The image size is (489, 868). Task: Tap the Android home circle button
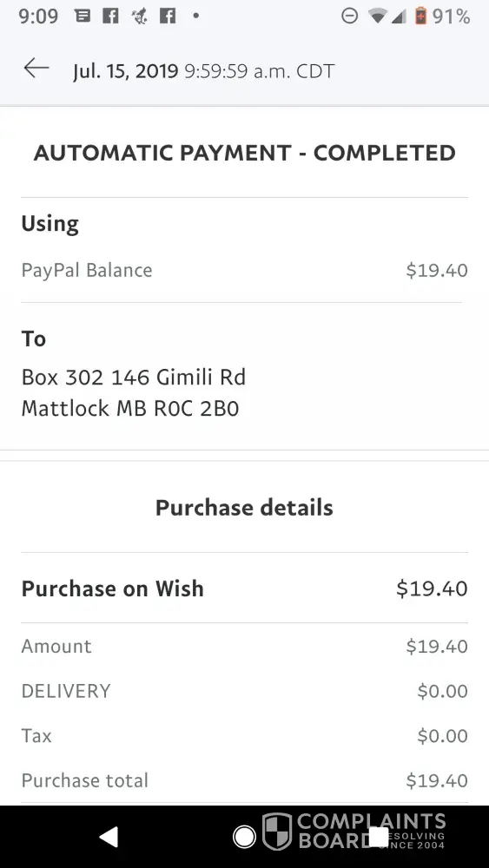tap(244, 837)
